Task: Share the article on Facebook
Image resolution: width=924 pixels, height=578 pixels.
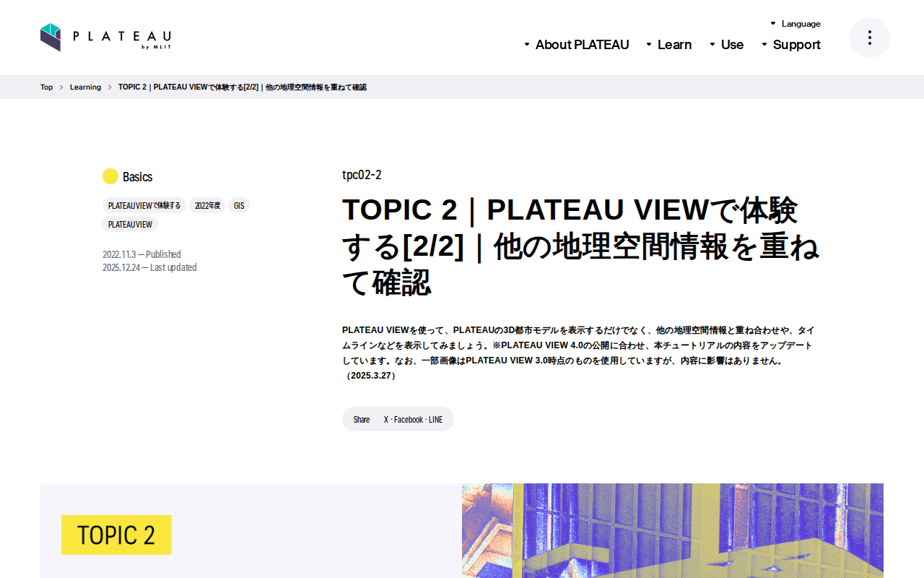Action: (x=409, y=420)
